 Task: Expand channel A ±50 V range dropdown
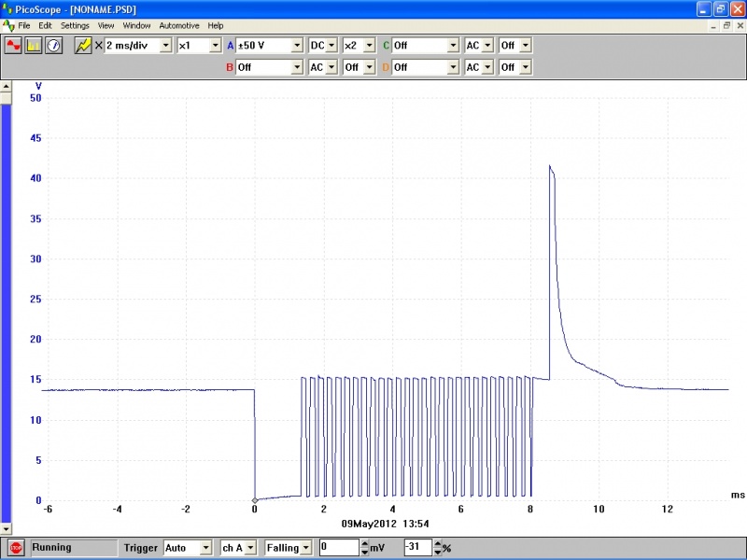pyautogui.click(x=297, y=45)
